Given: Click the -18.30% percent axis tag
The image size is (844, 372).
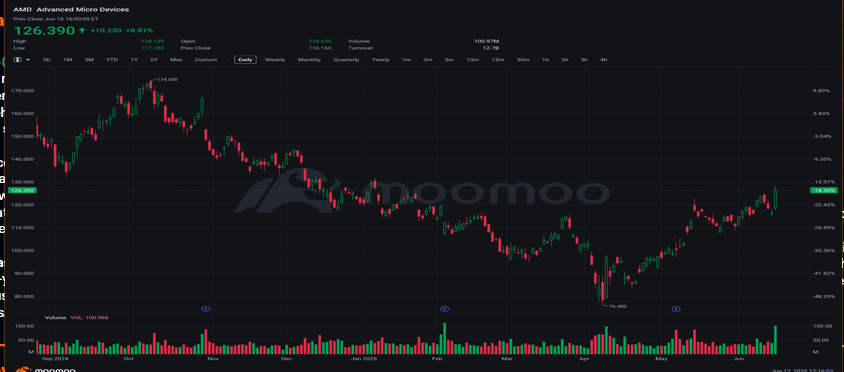Looking at the screenshot, I should pos(824,191).
